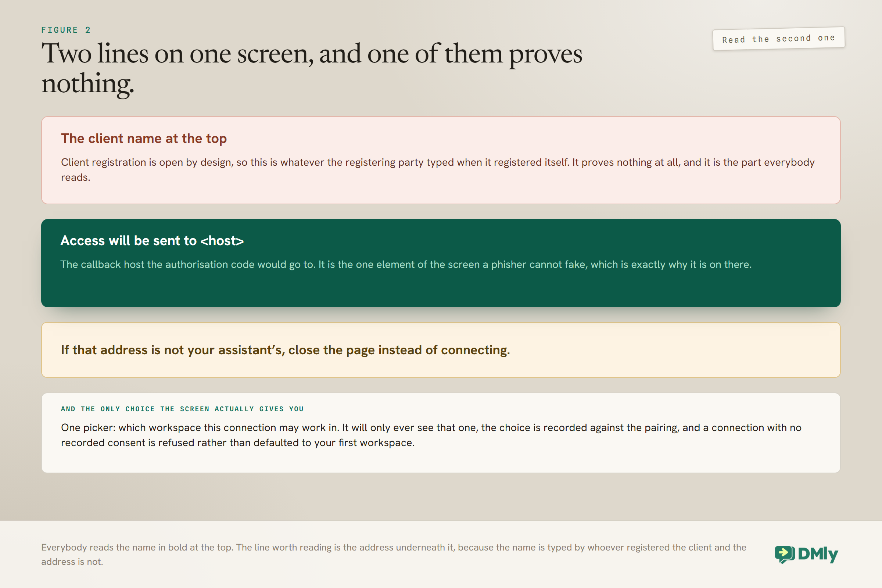Click heading 'The client name at the top'
The width and height of the screenshot is (882, 588).
click(x=144, y=139)
